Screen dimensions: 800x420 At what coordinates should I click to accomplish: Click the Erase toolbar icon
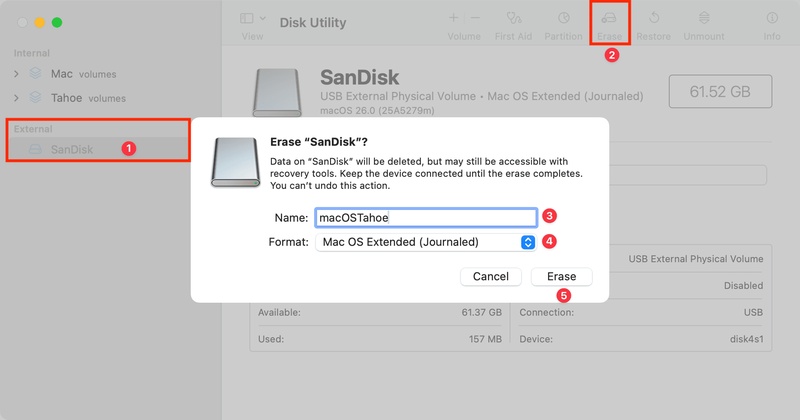(x=609, y=19)
